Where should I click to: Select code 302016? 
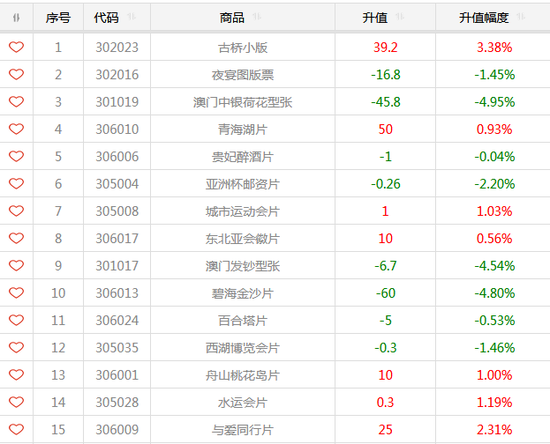tap(117, 75)
